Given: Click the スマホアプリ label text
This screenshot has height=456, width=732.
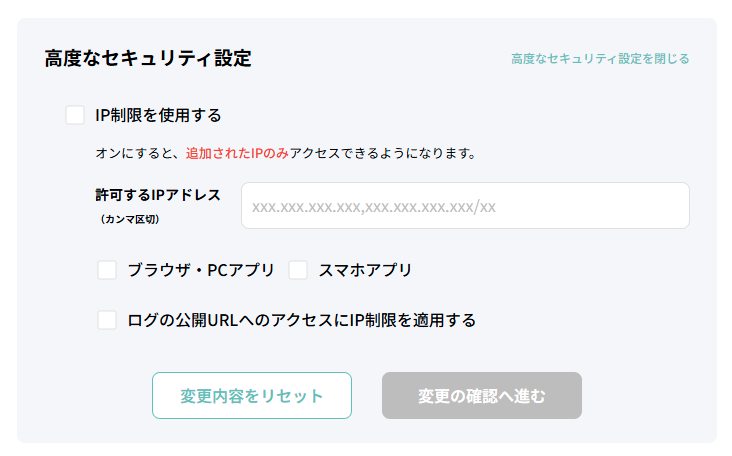Looking at the screenshot, I should pos(365,270).
